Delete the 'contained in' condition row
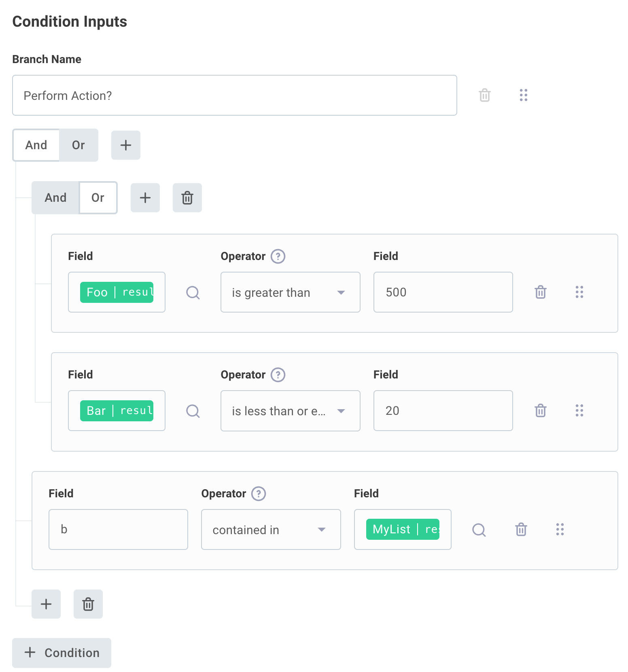628x672 pixels. [x=521, y=529]
